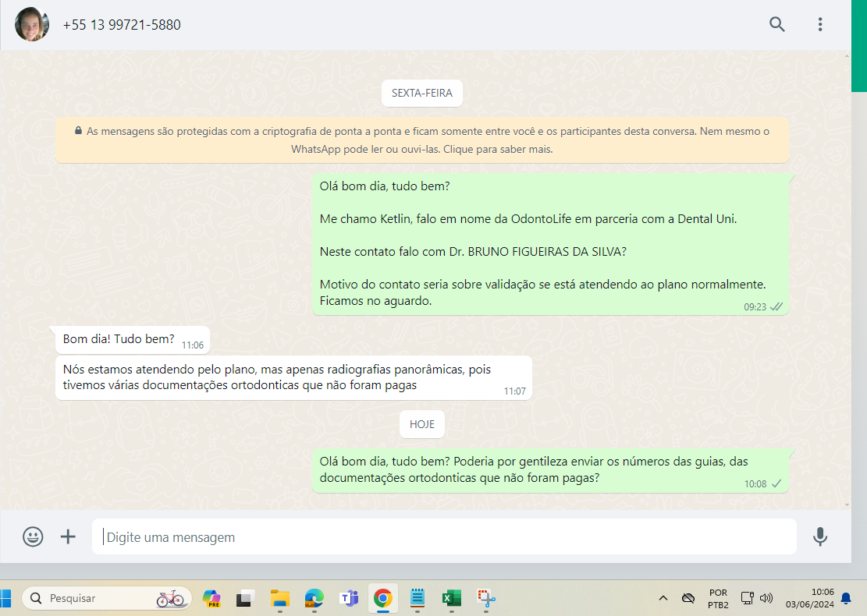This screenshot has width=867, height=616.
Task: Open the POR PTB2 language switcher
Action: point(718,598)
